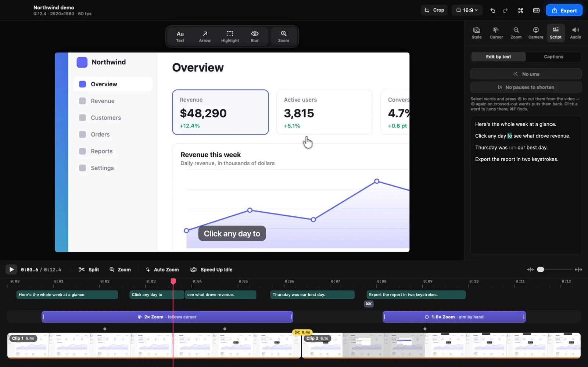The image size is (588, 367).
Task: Open the Audio settings panel
Action: 576,33
